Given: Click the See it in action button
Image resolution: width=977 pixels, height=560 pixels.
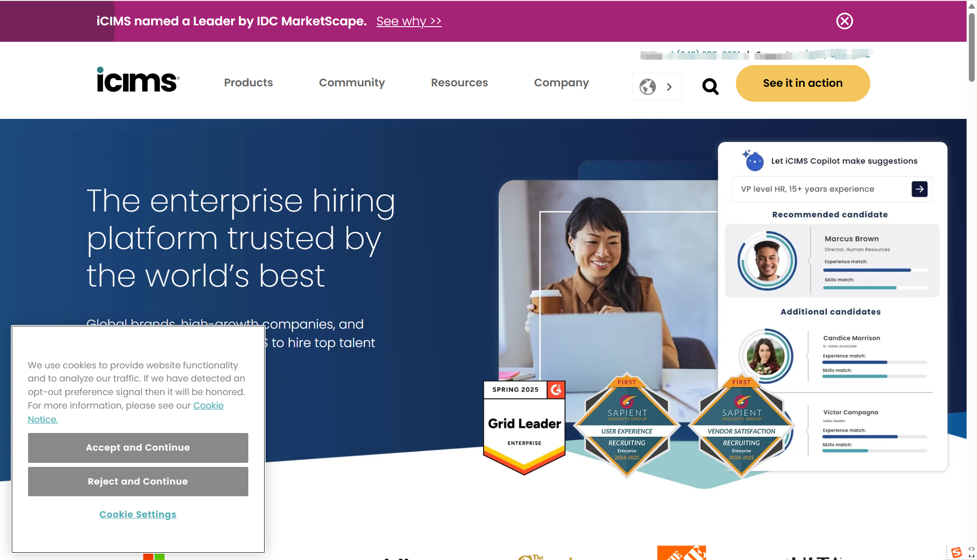Looking at the screenshot, I should point(802,83).
